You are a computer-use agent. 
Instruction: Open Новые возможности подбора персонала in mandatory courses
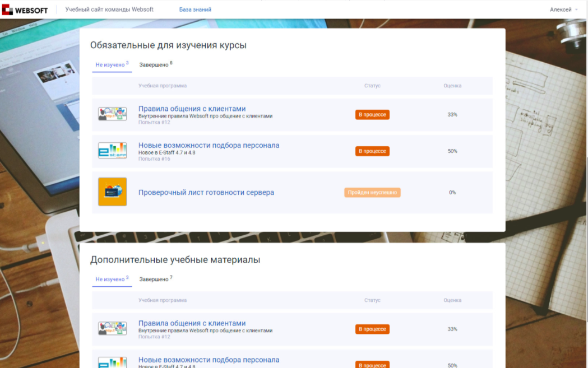[209, 146]
